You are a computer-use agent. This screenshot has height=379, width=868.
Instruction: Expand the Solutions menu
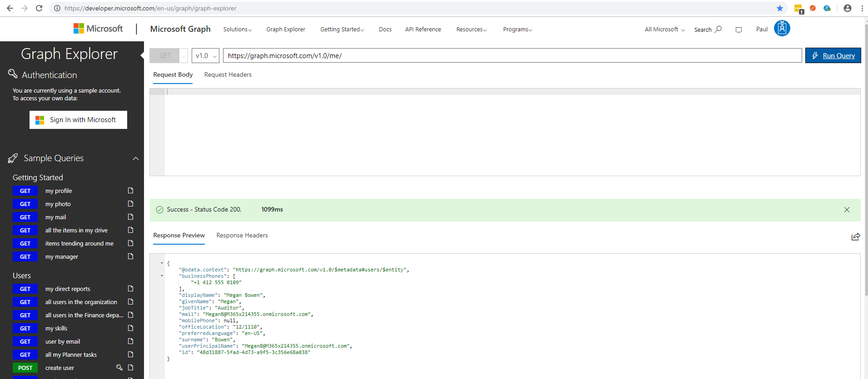pyautogui.click(x=237, y=30)
